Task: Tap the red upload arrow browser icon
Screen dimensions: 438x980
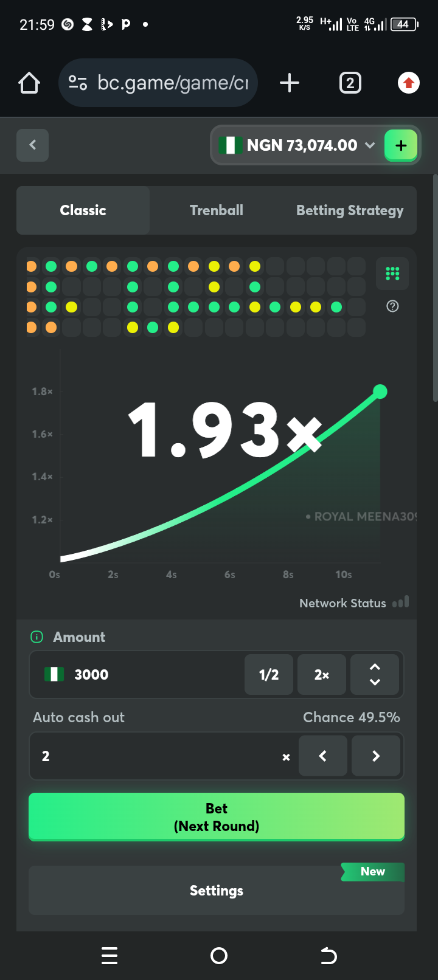Action: click(x=408, y=83)
